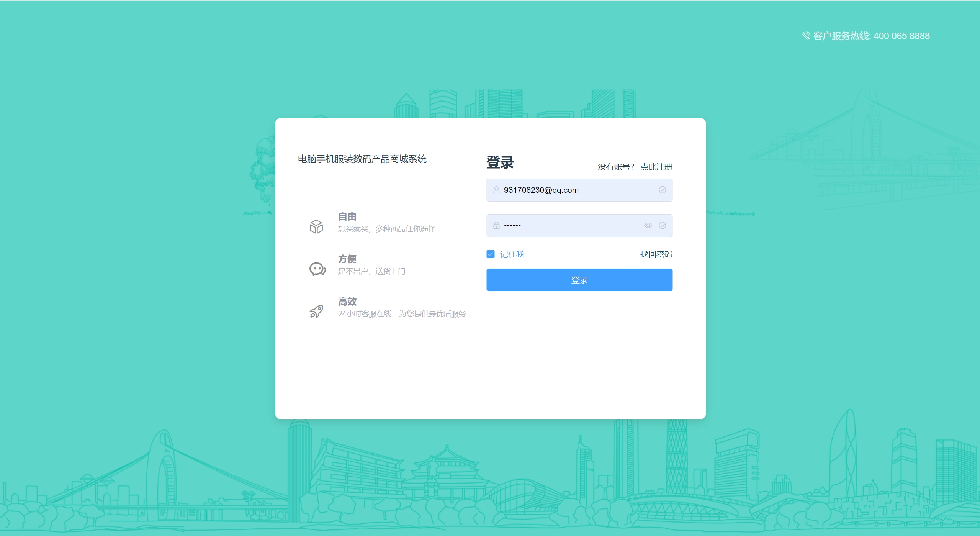This screenshot has width=980, height=536.
Task: Click the cube icon next to 自由
Action: pyautogui.click(x=316, y=226)
